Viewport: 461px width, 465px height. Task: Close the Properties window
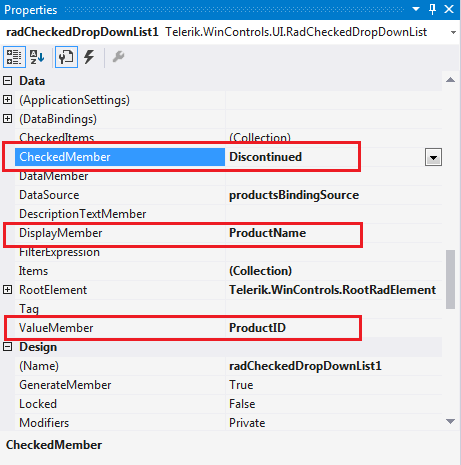click(449, 9)
